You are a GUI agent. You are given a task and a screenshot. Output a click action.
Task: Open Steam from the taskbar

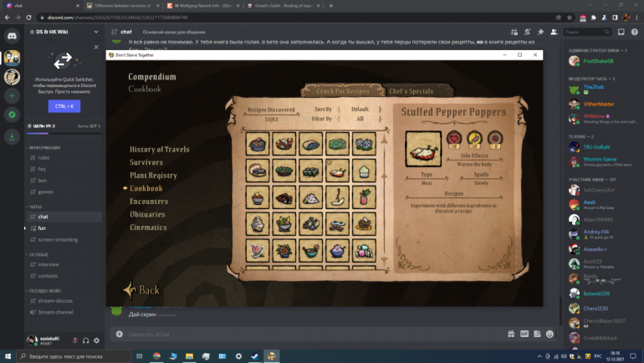(254, 356)
